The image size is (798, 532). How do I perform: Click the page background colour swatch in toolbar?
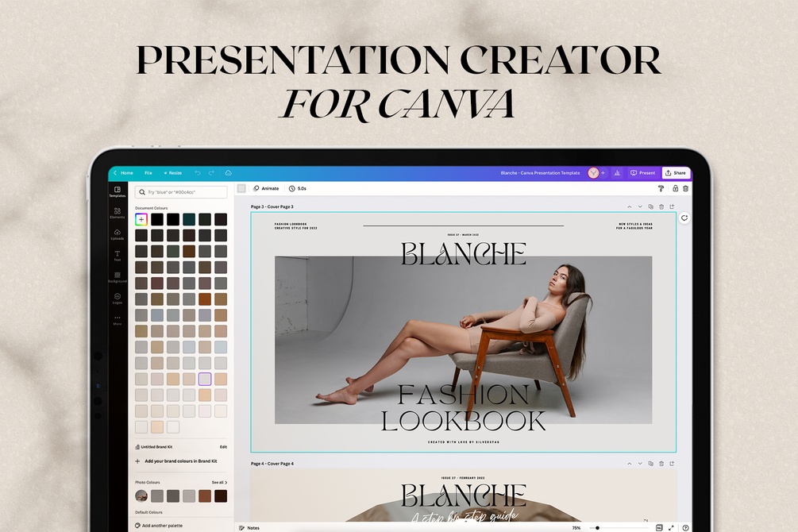[241, 188]
